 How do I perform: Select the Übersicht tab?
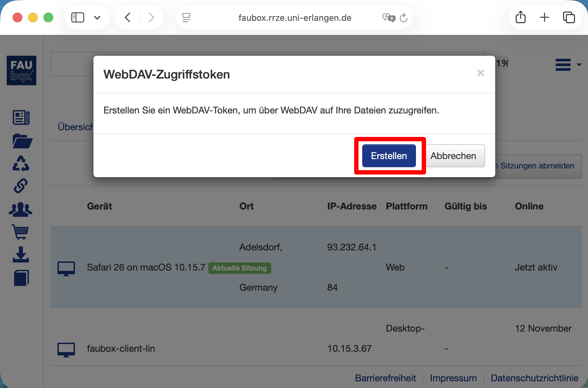pos(75,127)
